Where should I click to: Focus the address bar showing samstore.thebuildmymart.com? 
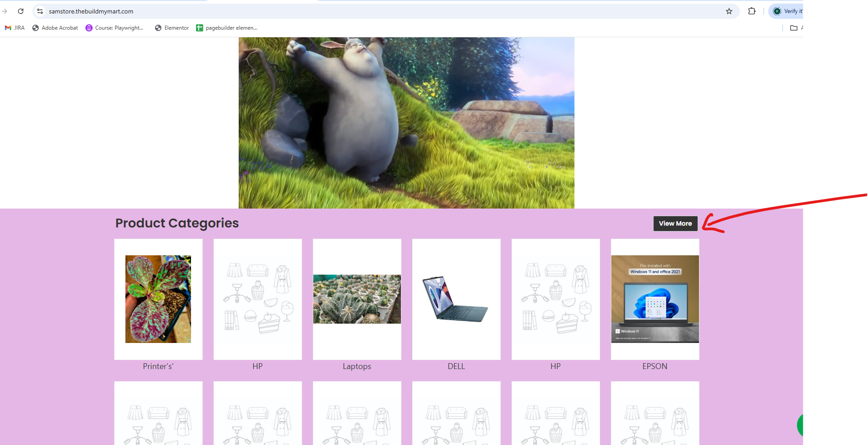coord(387,11)
